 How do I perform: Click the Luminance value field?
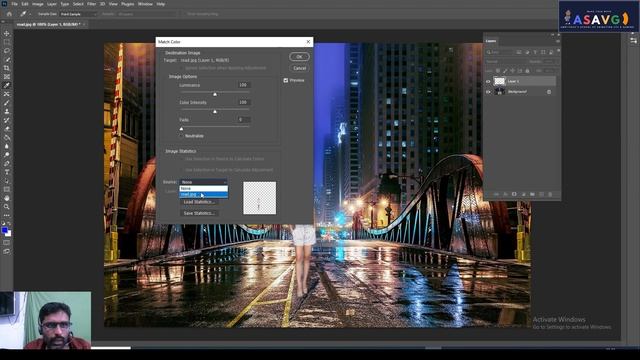tap(244, 85)
